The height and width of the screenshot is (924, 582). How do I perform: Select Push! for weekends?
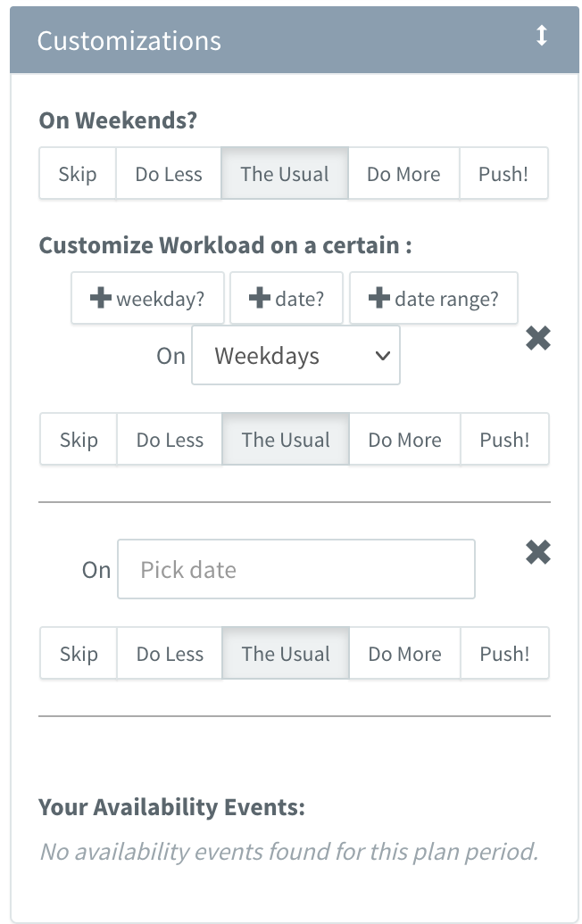pyautogui.click(x=503, y=174)
